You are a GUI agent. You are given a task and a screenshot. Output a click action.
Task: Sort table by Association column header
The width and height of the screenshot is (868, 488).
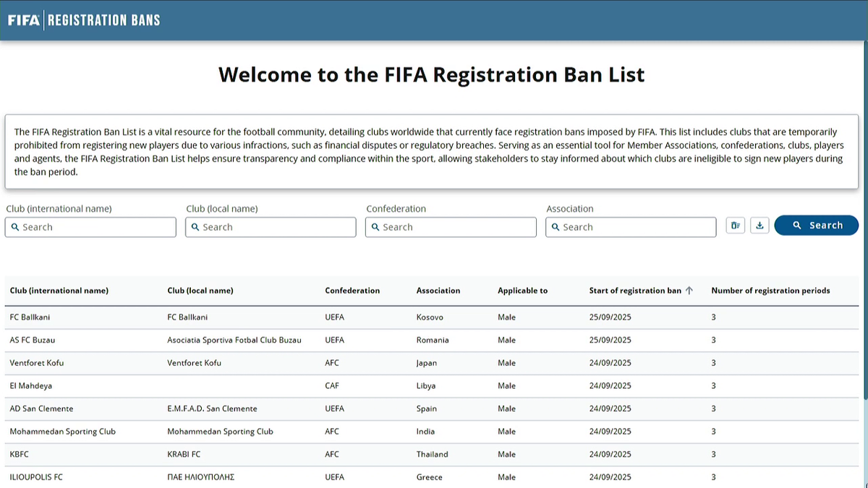point(438,291)
